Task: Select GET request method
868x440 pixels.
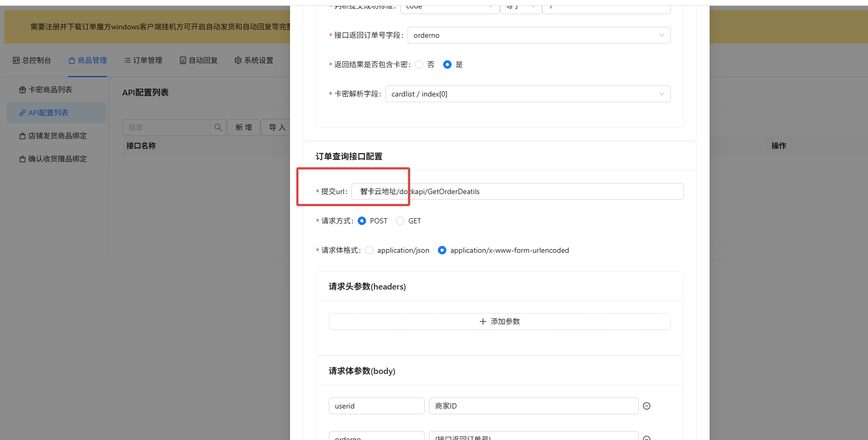Action: (400, 221)
